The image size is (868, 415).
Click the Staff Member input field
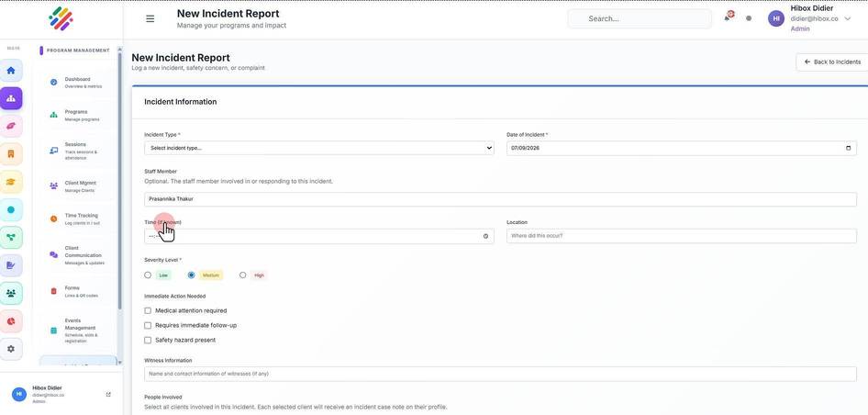pos(500,199)
